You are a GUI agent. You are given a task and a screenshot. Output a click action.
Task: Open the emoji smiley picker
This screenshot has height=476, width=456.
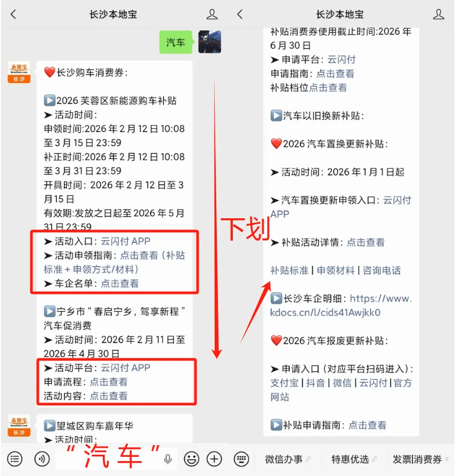[x=191, y=459]
